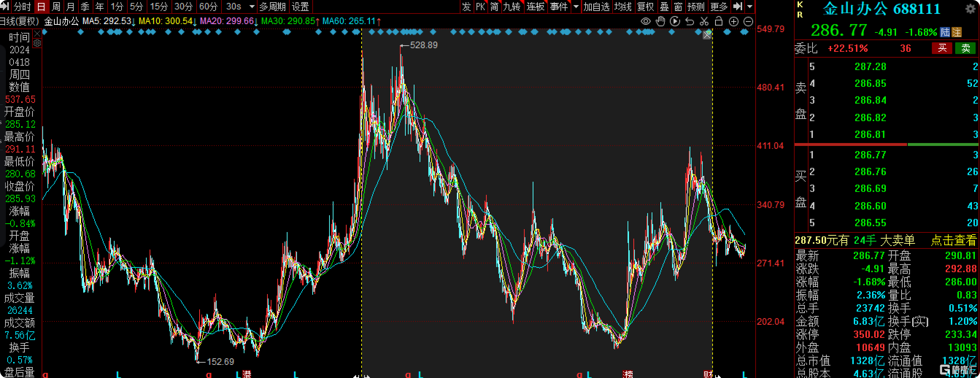Click the yellow K R indicator

point(800,9)
